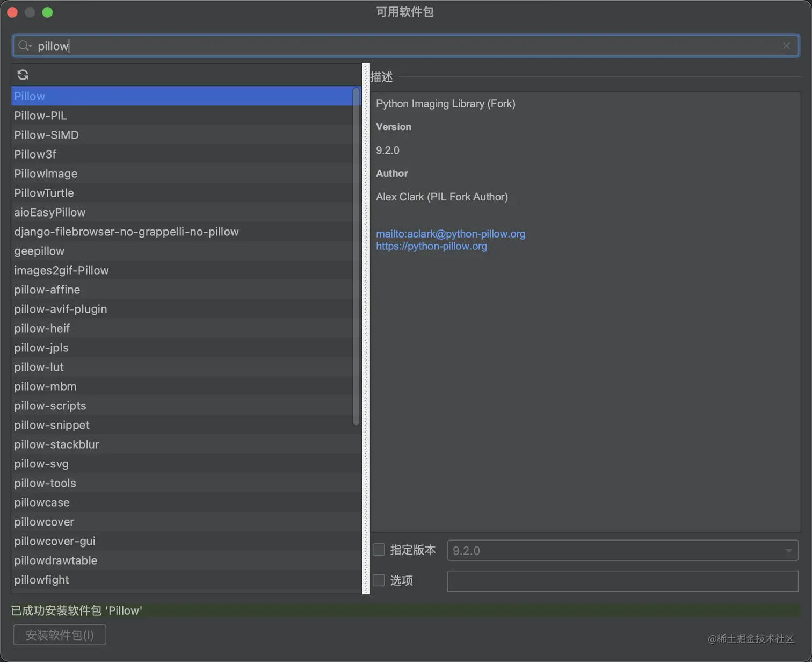812x662 pixels.
Task: Open the https://python-pillow.org link
Action: click(431, 246)
